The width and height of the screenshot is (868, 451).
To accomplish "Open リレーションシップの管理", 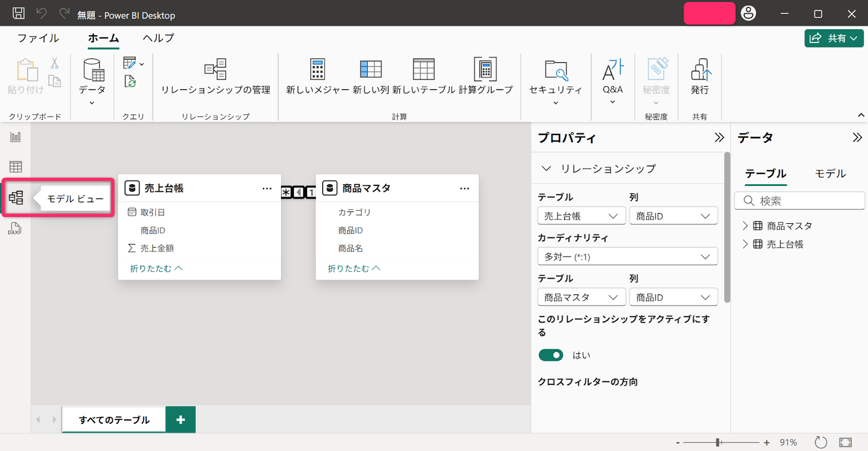I will pos(215,76).
